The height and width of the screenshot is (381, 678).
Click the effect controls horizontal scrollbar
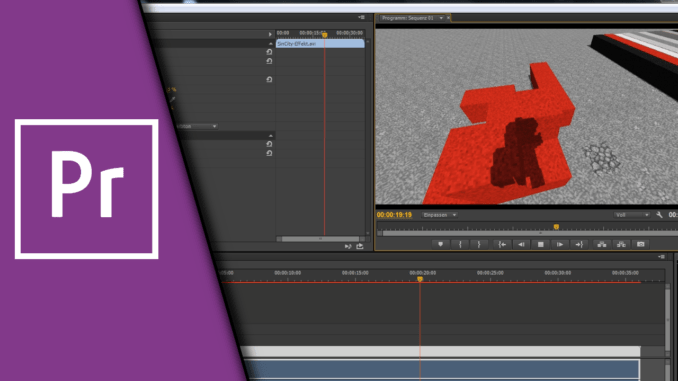tap(320, 239)
